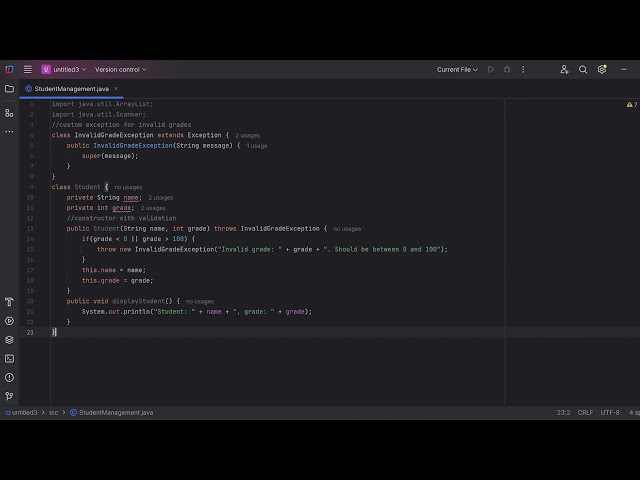The width and height of the screenshot is (640, 480).
Task: Open the Current File run configuration dropdown
Action: (x=457, y=69)
